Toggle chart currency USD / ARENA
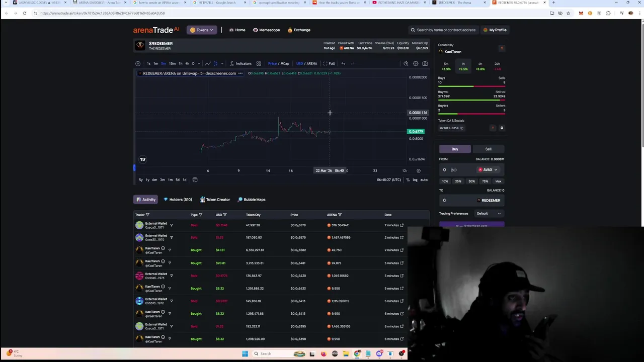 pos(306,63)
